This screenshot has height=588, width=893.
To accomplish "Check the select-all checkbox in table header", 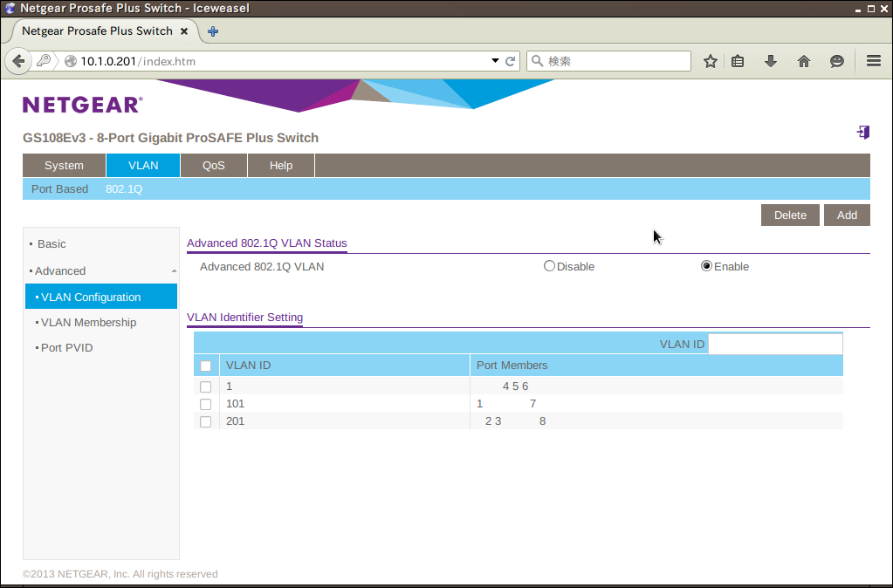I will 206,366.
